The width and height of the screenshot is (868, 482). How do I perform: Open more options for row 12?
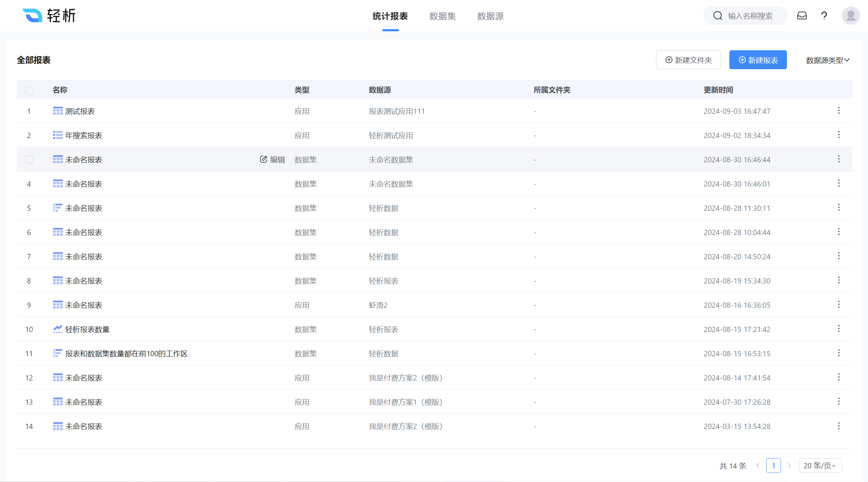(839, 377)
